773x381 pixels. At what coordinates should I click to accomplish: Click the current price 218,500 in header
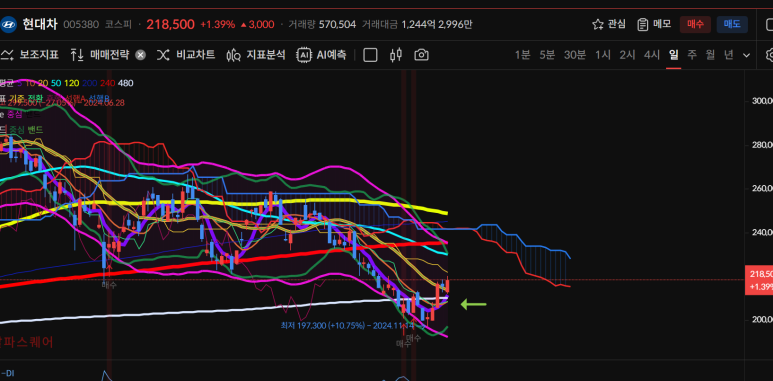[170, 24]
